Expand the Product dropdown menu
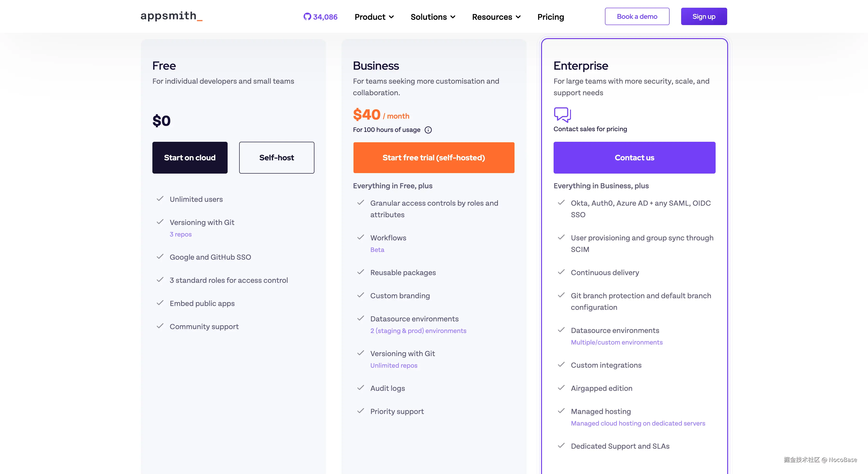The image size is (868, 474). 374,17
